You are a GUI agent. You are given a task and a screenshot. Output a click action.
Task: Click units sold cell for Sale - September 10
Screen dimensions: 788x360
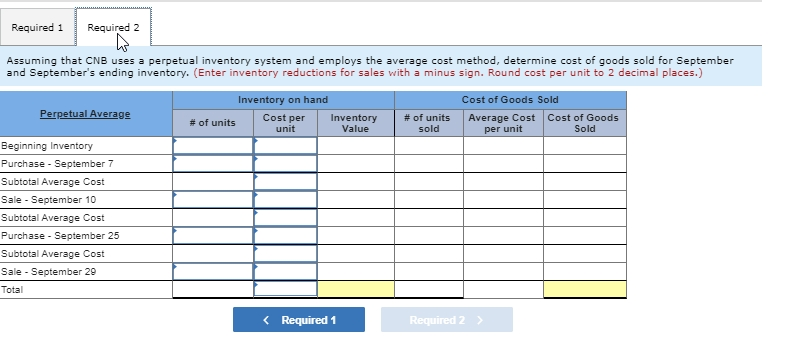coord(429,200)
